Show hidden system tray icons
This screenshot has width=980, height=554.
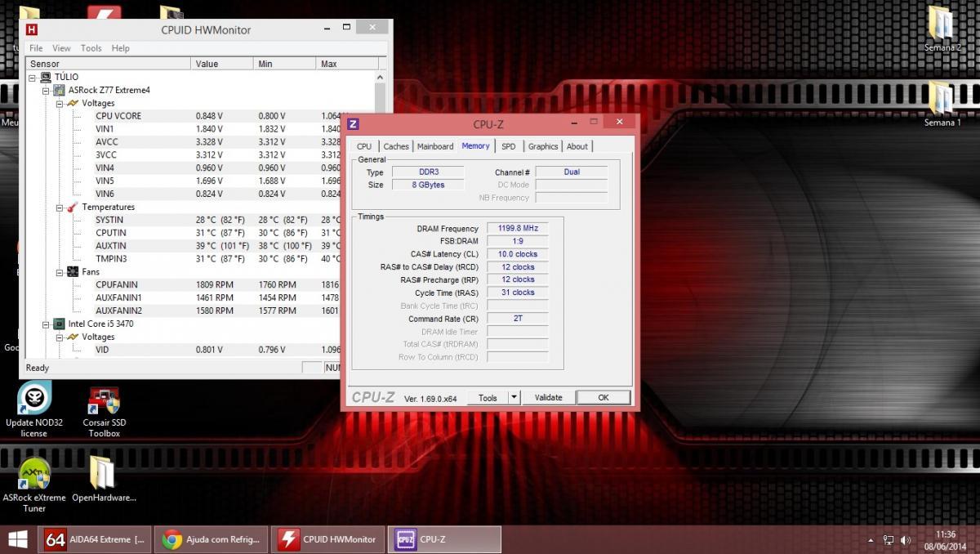click(x=871, y=540)
